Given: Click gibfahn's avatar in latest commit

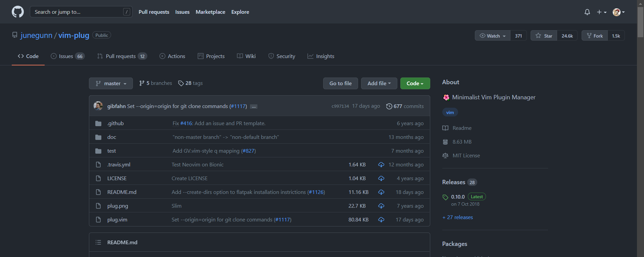Looking at the screenshot, I should click(98, 106).
